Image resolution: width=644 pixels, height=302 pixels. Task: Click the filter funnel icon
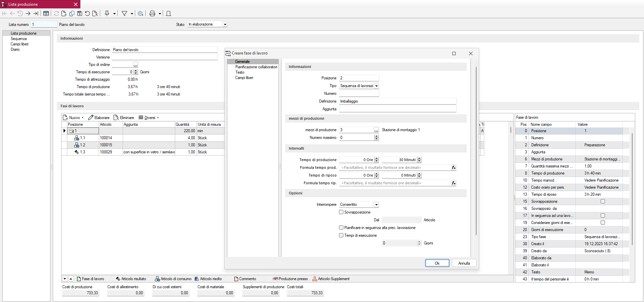pos(124,13)
